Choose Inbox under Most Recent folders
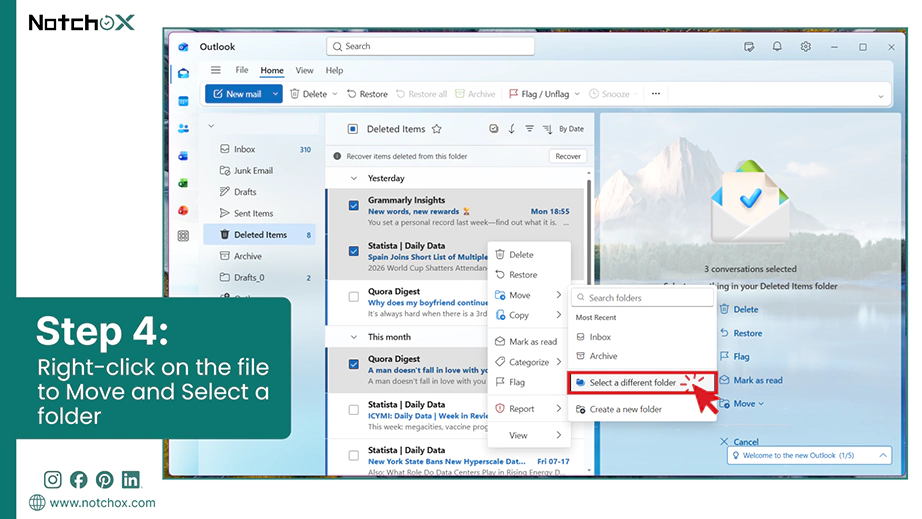This screenshot has height=519, width=922. (x=642, y=337)
